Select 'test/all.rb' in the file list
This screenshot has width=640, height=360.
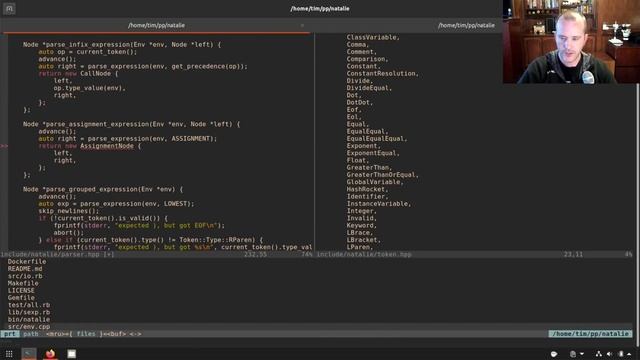tap(29, 305)
